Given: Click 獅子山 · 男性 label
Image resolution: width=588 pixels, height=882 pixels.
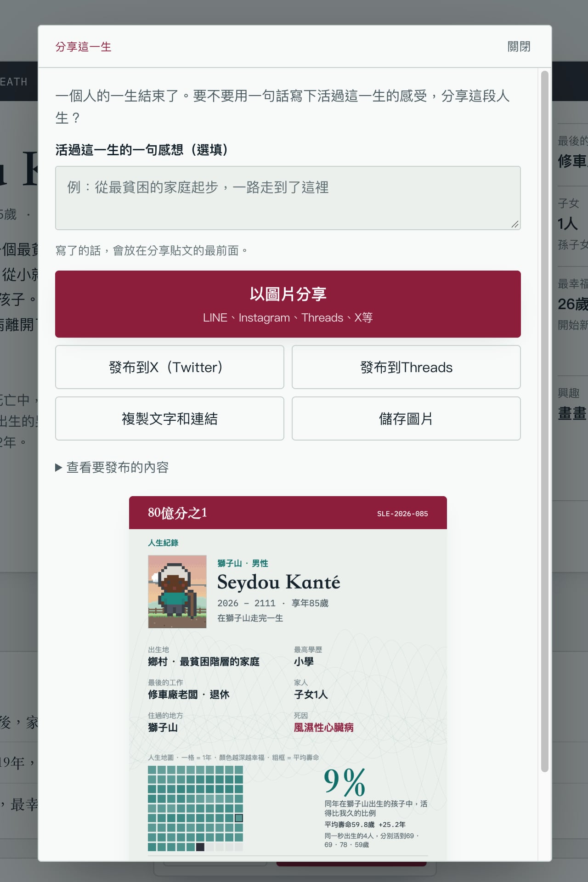Looking at the screenshot, I should (x=243, y=563).
